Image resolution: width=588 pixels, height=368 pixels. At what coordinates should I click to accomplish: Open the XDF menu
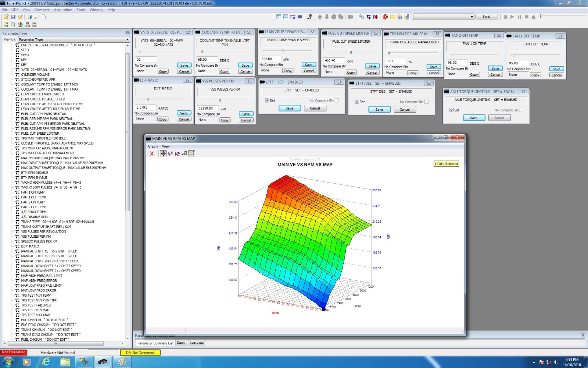[15, 10]
